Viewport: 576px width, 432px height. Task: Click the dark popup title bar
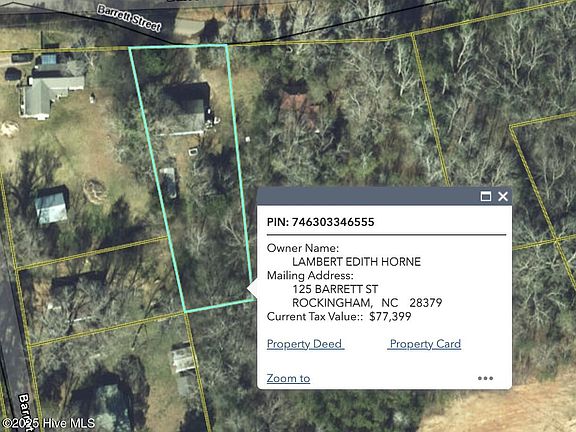click(367, 197)
